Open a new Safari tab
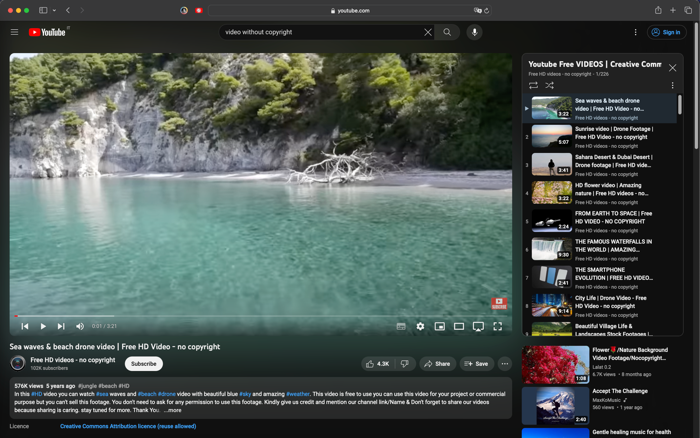 pos(673,10)
